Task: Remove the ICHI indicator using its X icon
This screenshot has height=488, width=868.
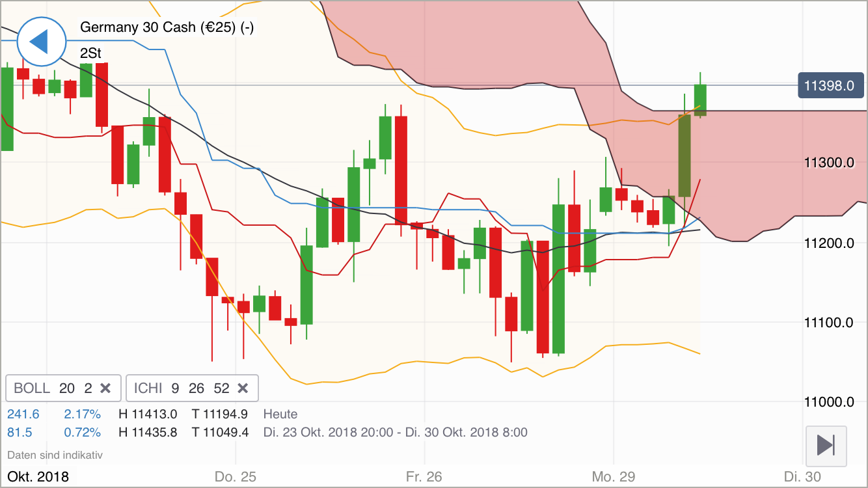Action: point(242,388)
